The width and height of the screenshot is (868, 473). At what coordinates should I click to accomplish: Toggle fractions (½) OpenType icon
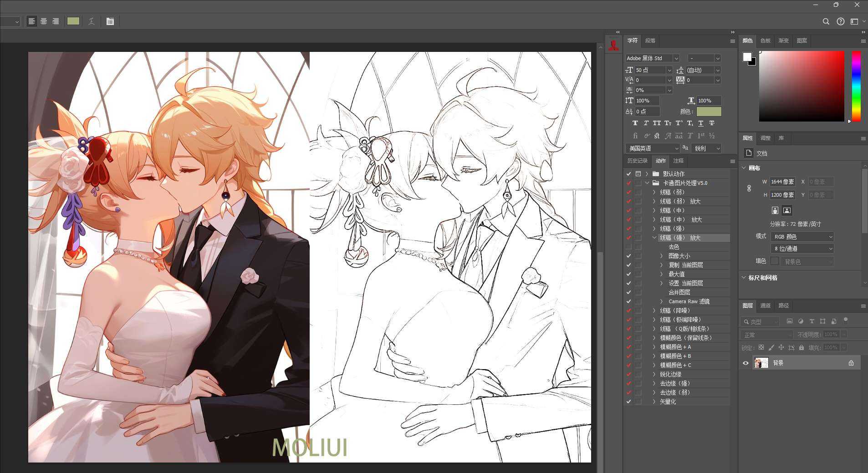(x=712, y=136)
